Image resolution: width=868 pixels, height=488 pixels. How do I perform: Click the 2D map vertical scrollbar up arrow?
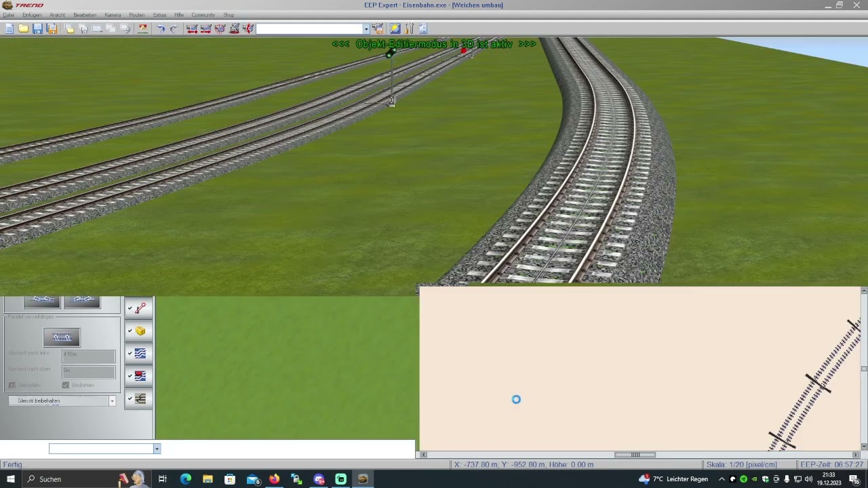click(864, 291)
